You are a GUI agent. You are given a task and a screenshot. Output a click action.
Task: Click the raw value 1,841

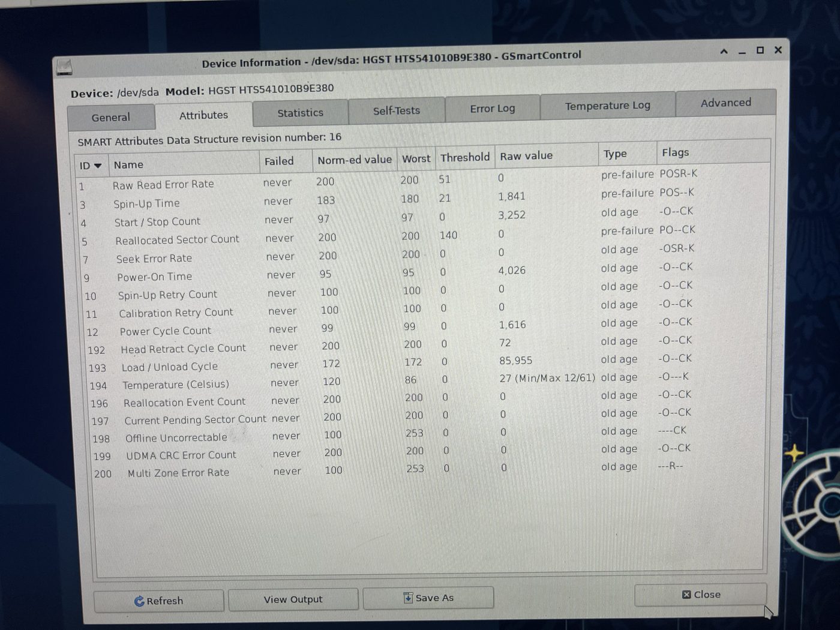point(512,196)
